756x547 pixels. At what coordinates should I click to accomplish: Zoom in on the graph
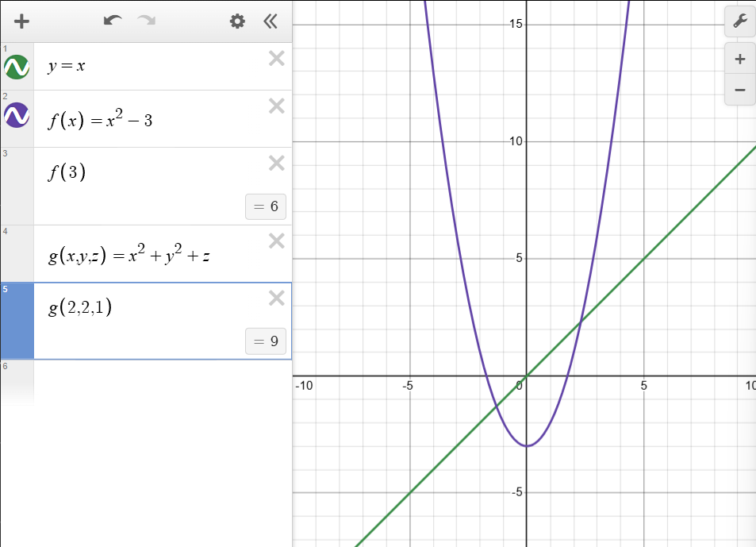pyautogui.click(x=739, y=59)
